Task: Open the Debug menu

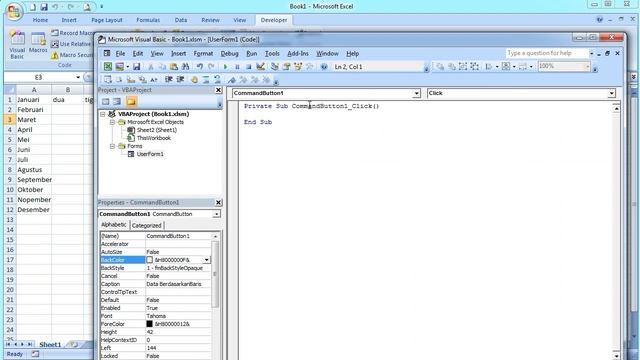Action: (229, 53)
